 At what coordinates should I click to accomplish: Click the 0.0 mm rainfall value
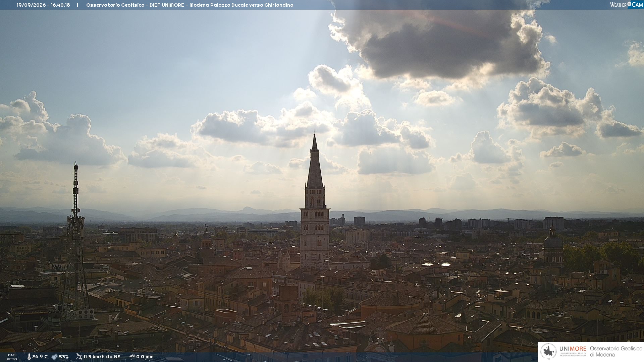[145, 357]
